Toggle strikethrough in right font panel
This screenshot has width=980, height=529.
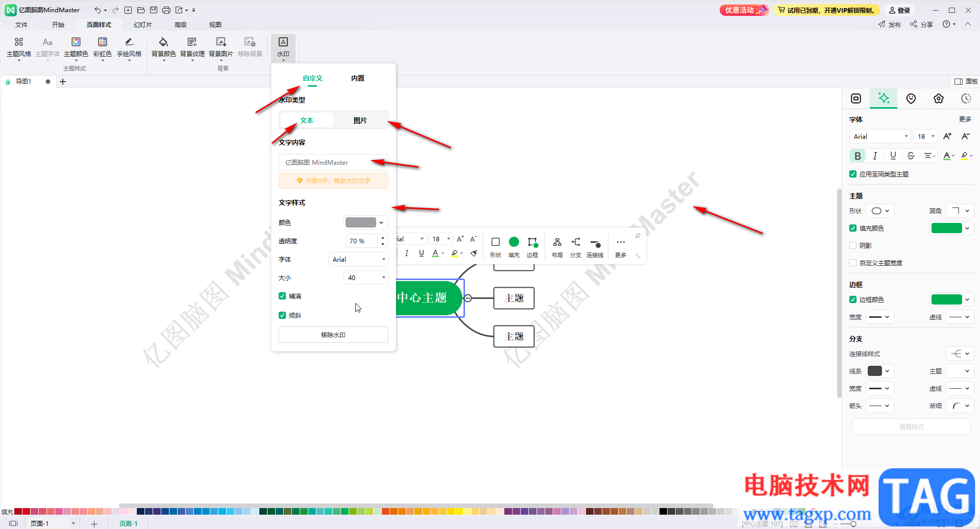(x=911, y=156)
